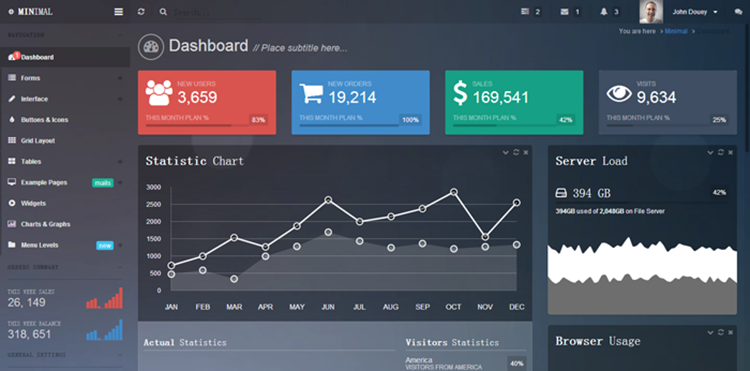Open the chat bubbles icon at top right

[x=738, y=12]
